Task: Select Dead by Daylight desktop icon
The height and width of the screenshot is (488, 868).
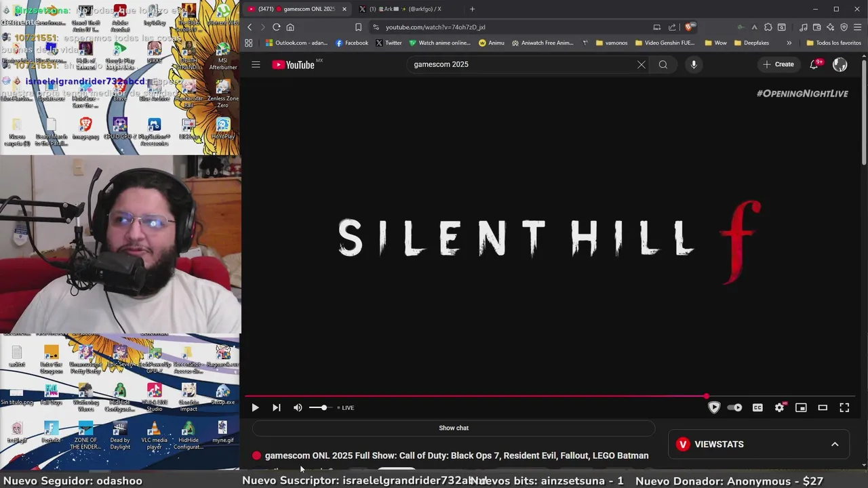Action: pyautogui.click(x=120, y=435)
